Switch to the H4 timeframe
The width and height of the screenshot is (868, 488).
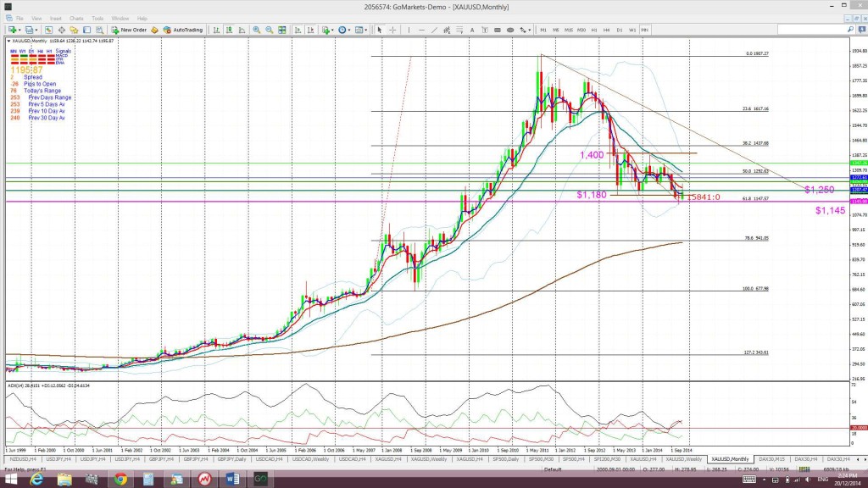coord(607,30)
